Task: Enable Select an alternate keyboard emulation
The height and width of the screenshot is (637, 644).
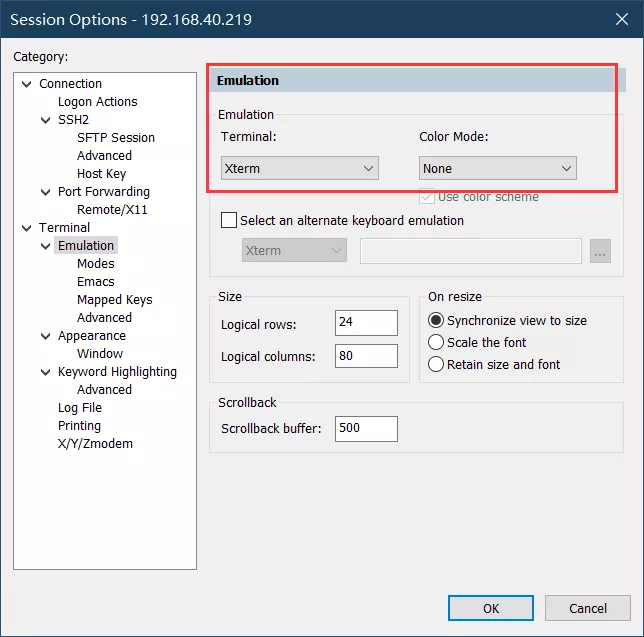Action: pyautogui.click(x=229, y=220)
